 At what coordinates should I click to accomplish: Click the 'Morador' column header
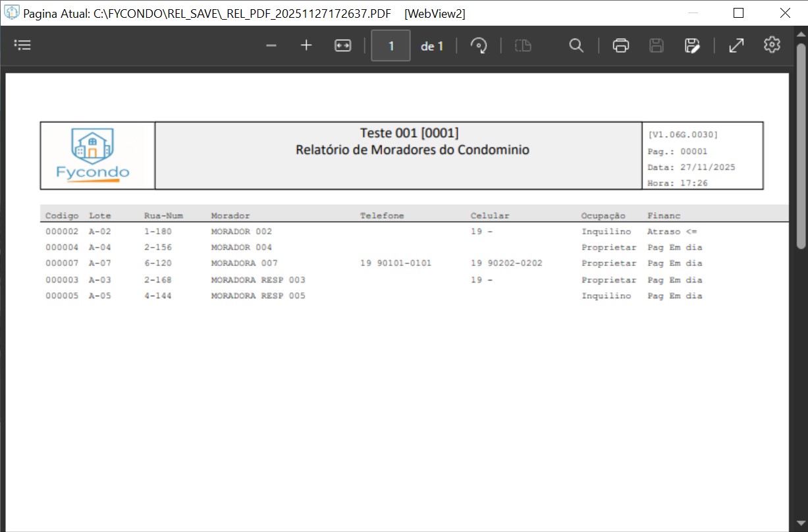coord(230,216)
